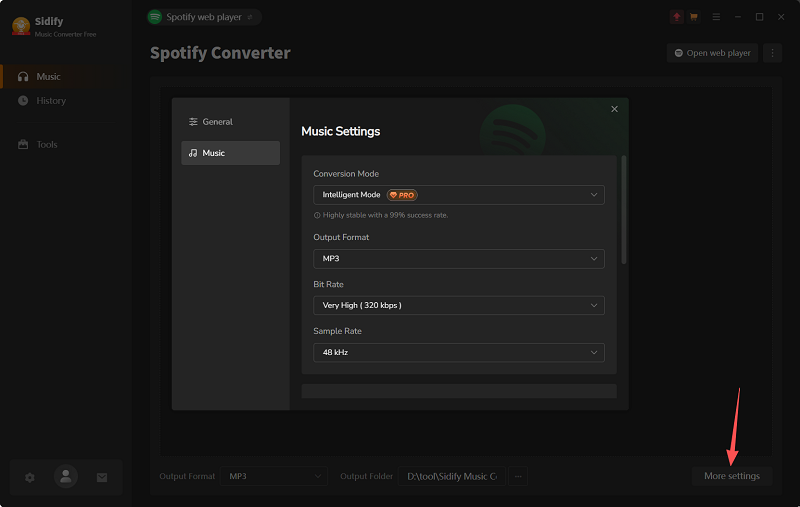Click the Bit Rate dropdown chevron
800x507 pixels.
594,306
